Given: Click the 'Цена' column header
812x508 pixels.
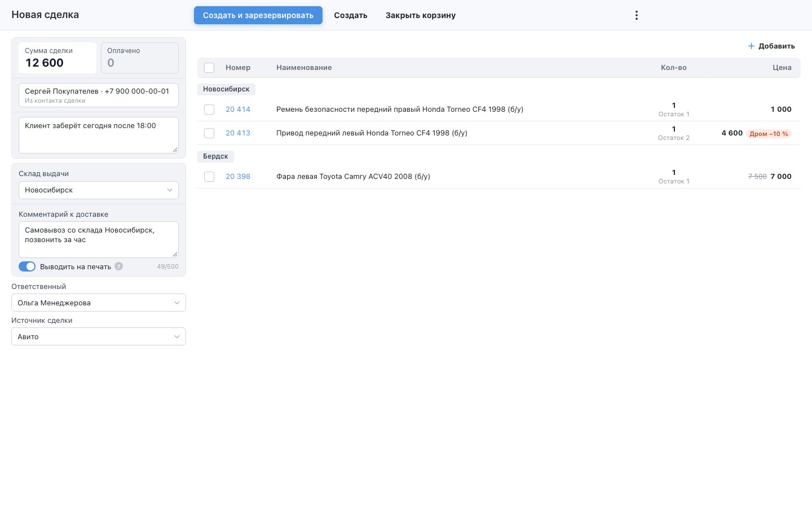Looking at the screenshot, I should pos(782,68).
